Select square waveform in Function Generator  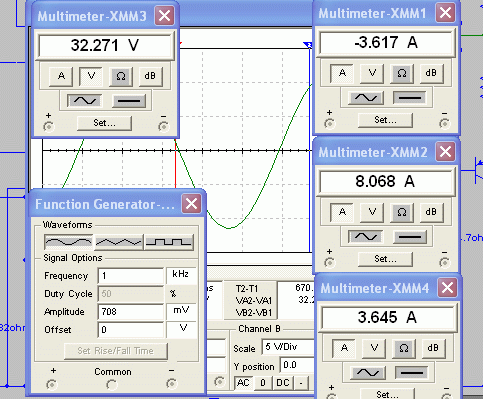pos(169,242)
